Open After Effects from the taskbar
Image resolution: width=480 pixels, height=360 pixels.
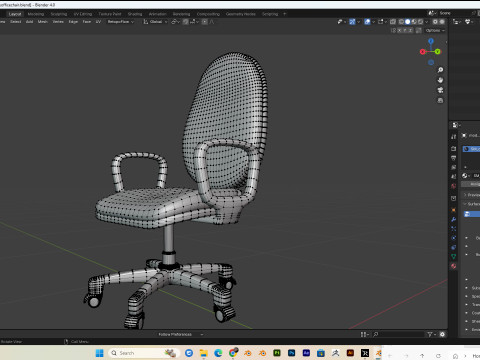click(x=306, y=353)
